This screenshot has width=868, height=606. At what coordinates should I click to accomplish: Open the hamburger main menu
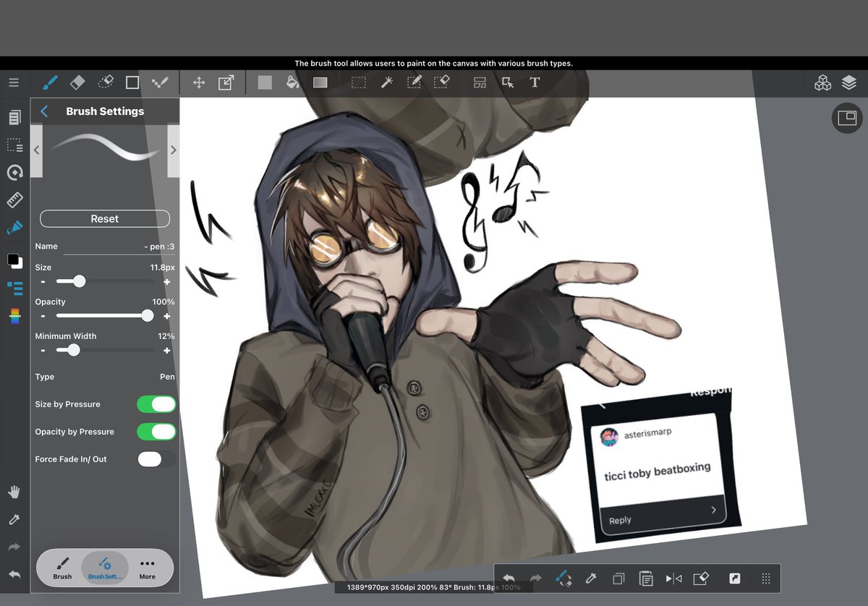point(14,82)
